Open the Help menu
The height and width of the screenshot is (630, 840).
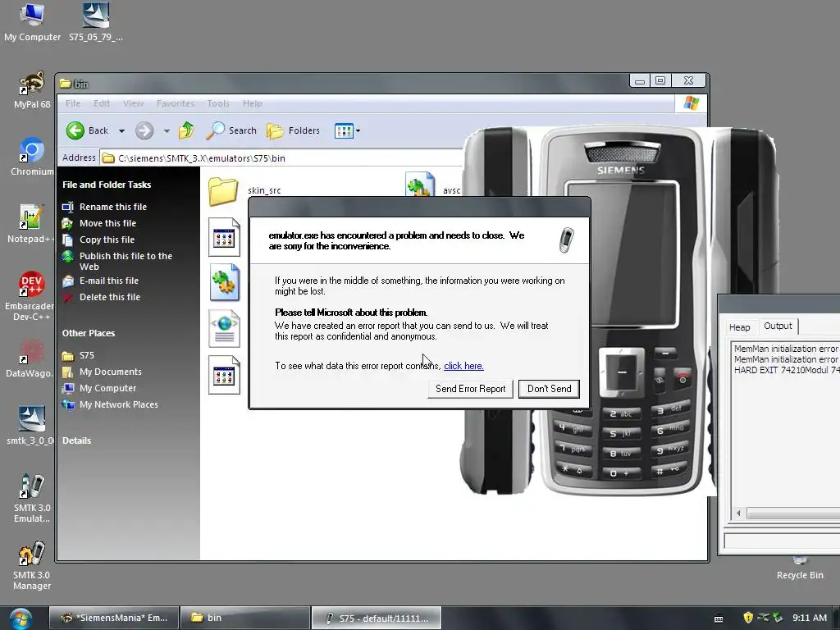tap(253, 103)
